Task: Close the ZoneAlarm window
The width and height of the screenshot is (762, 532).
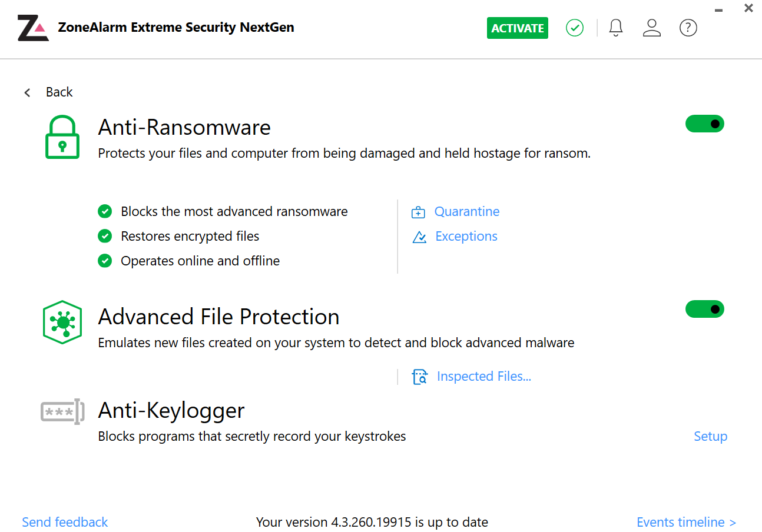Action: click(x=748, y=8)
